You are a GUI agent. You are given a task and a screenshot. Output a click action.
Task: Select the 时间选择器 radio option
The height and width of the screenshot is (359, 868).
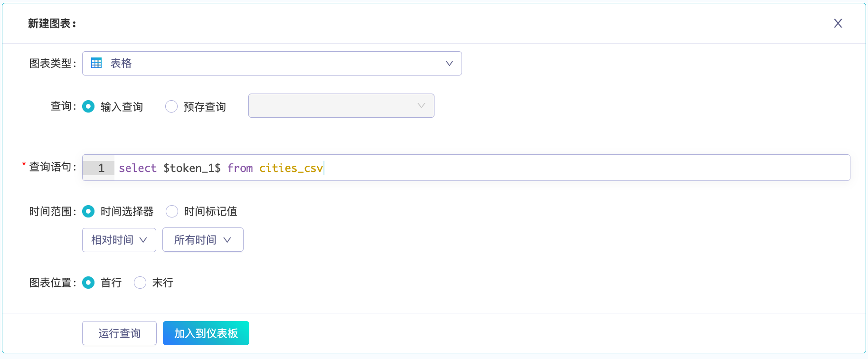[x=88, y=211]
